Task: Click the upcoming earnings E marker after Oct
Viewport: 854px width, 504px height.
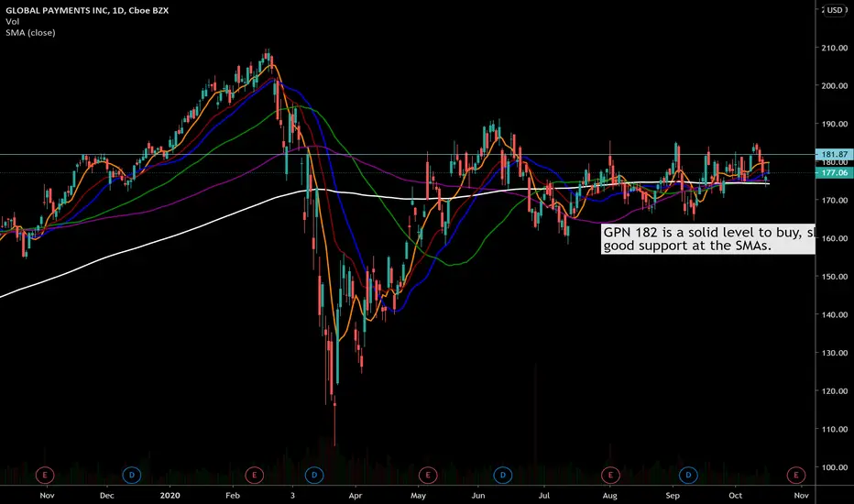Action: [x=795, y=475]
